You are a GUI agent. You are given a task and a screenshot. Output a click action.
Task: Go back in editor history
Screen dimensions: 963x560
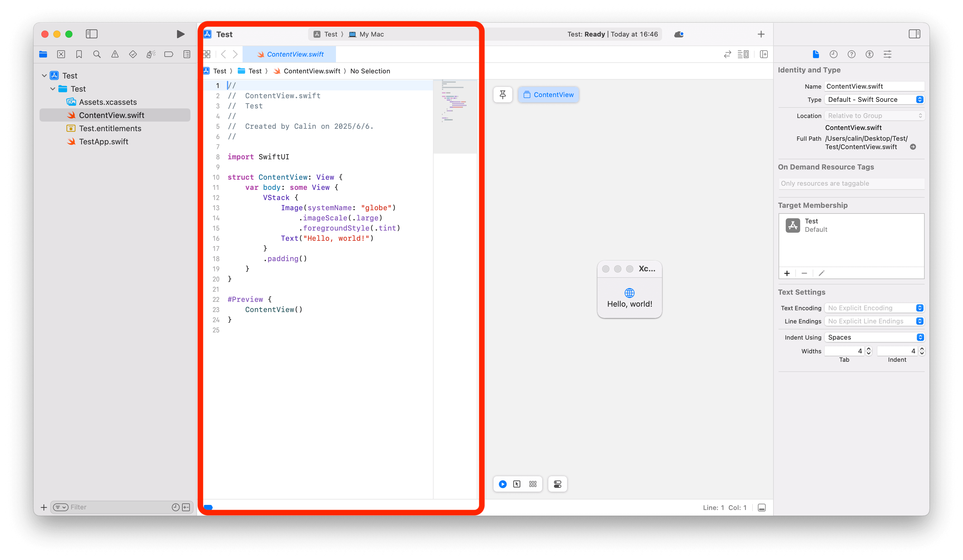pos(224,54)
